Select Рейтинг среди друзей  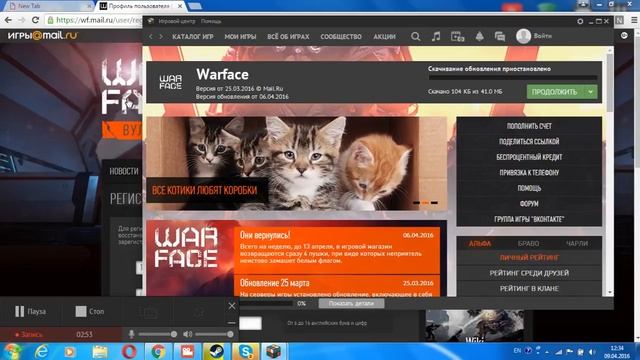tap(529, 273)
